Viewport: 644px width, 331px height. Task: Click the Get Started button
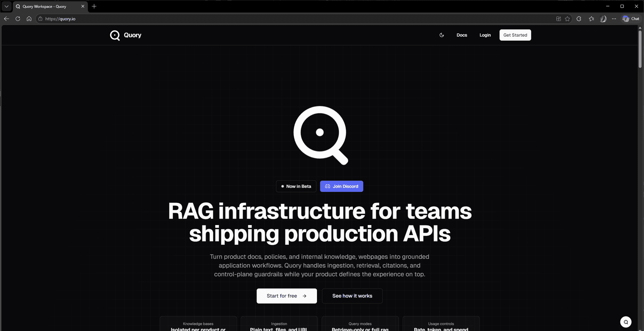click(x=515, y=35)
